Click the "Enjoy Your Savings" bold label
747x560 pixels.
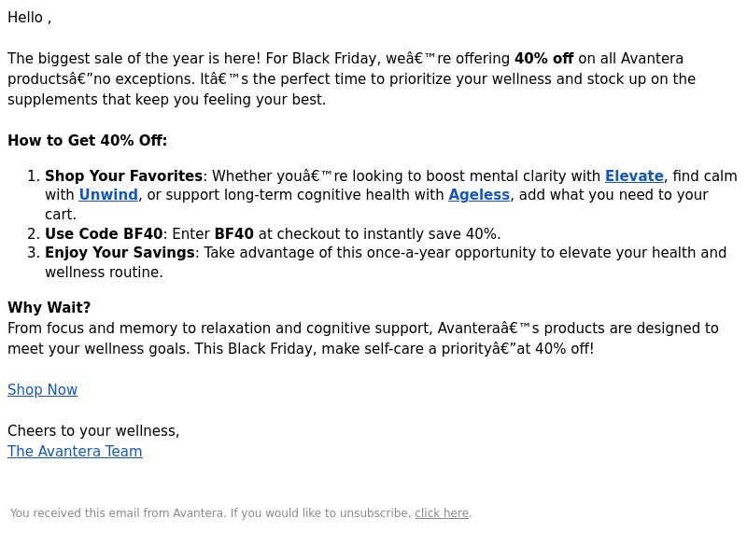120,252
